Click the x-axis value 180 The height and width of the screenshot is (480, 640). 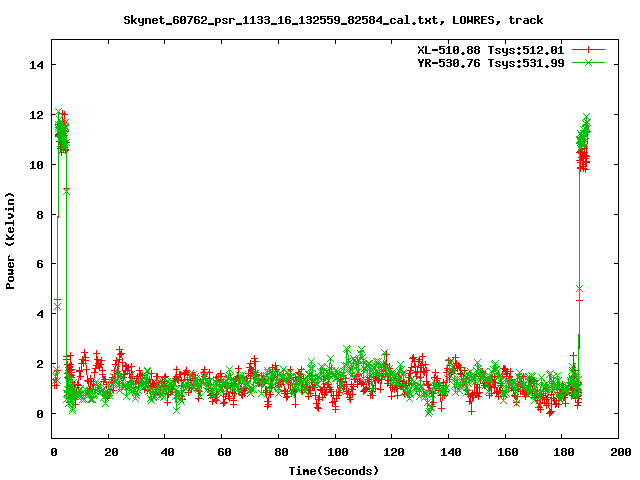coord(564,452)
